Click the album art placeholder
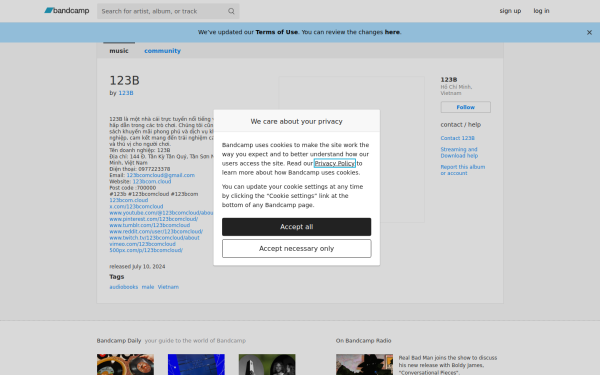The image size is (600, 375). pos(351,149)
